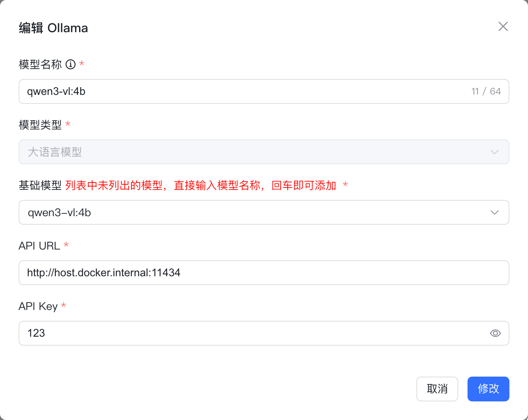This screenshot has height=420, width=528.
Task: Click the API URL label
Action: (x=39, y=246)
